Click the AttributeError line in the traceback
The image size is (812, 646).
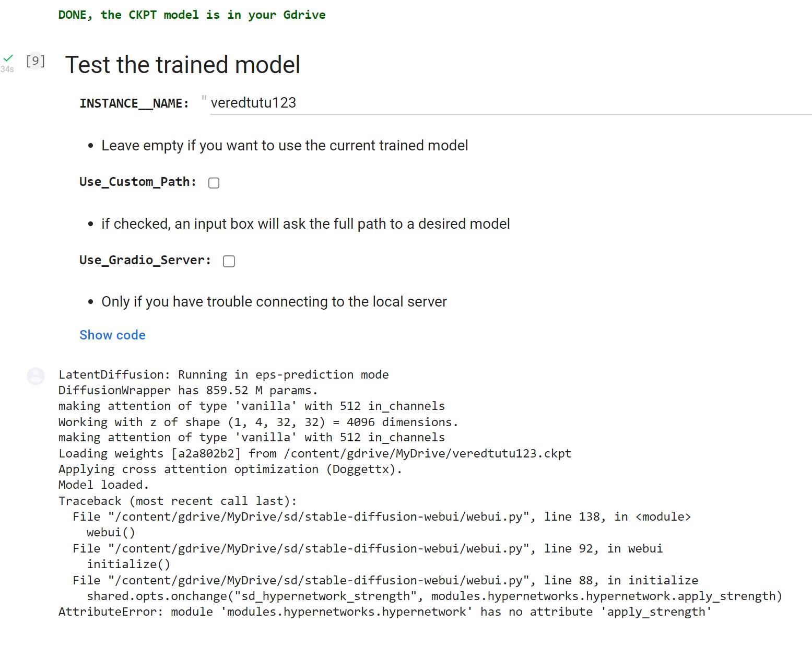point(384,612)
